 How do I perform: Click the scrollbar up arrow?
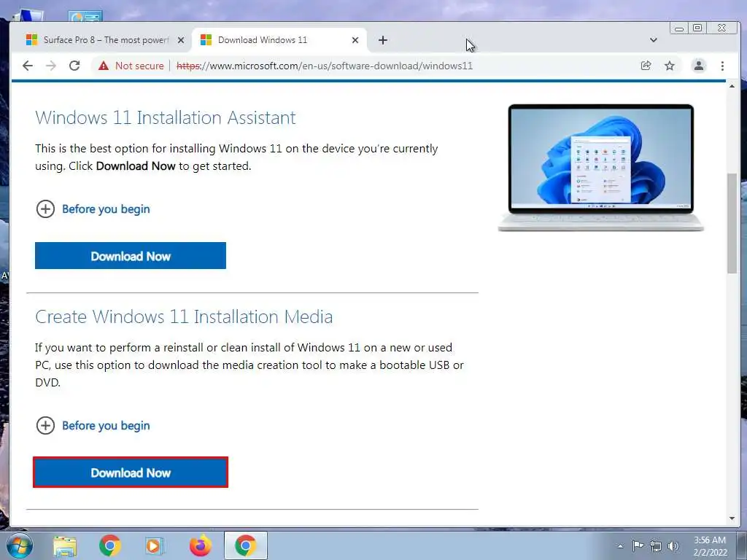point(732,86)
